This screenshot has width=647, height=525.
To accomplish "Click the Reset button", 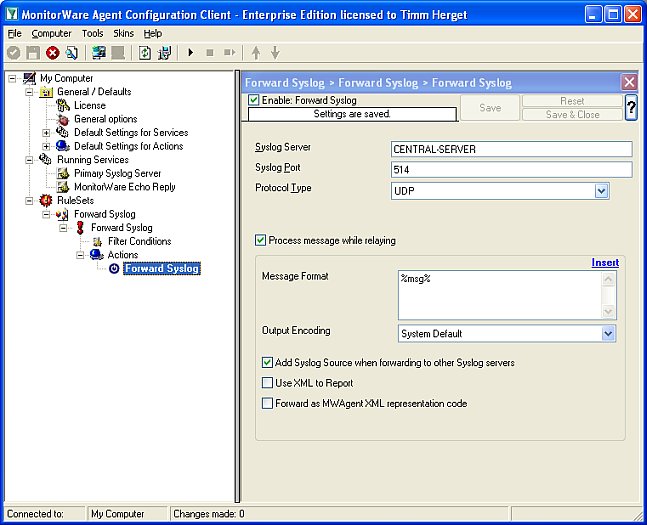I will tap(572, 101).
